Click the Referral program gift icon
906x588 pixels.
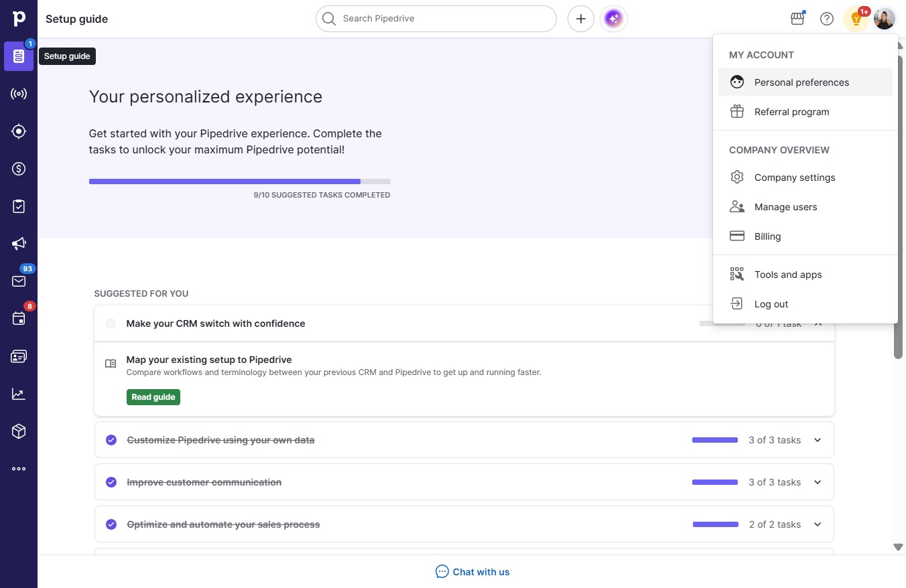tap(737, 111)
